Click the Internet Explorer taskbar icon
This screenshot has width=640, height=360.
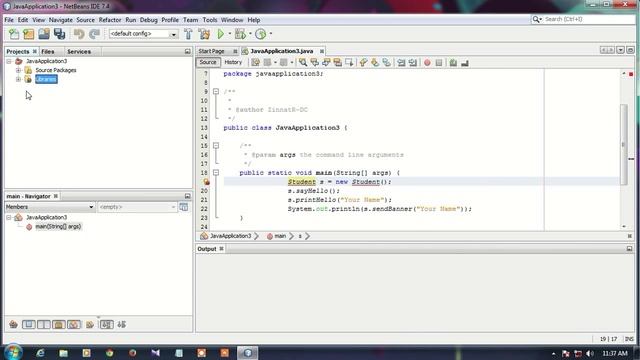point(40,353)
